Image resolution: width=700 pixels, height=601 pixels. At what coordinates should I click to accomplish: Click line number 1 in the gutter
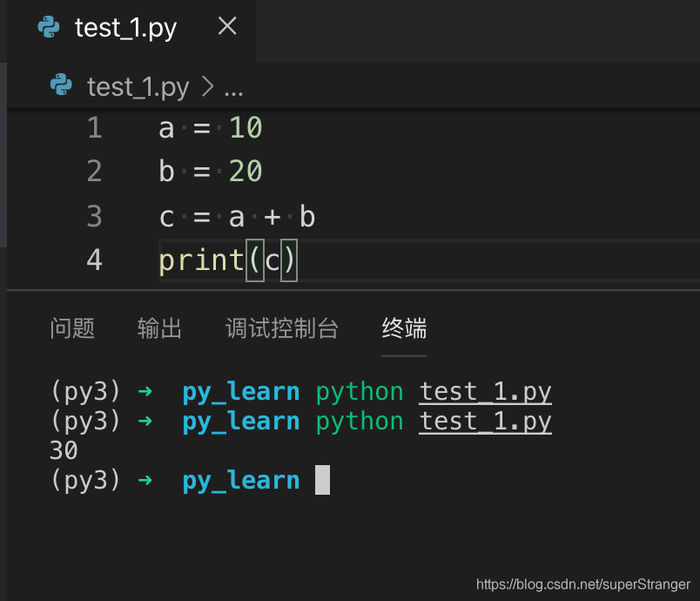coord(95,128)
